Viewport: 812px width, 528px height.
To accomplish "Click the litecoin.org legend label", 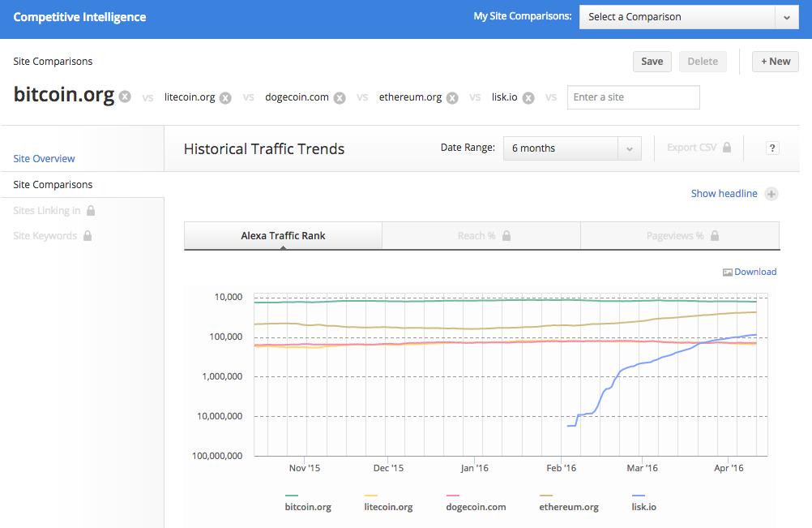I will click(388, 507).
